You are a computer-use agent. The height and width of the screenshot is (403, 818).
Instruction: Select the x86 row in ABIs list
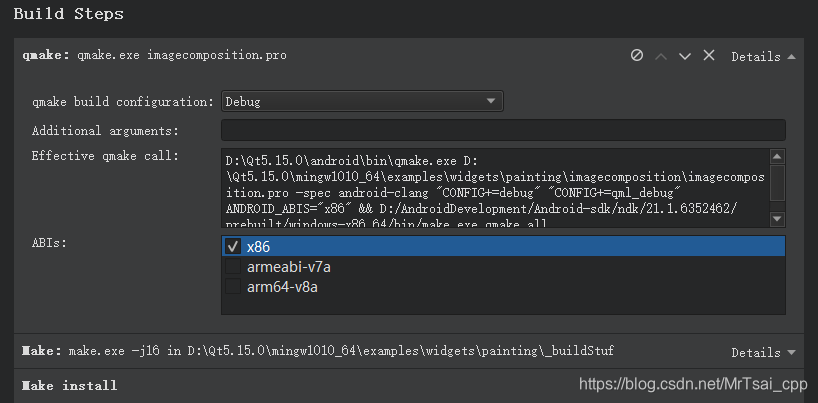[500, 246]
